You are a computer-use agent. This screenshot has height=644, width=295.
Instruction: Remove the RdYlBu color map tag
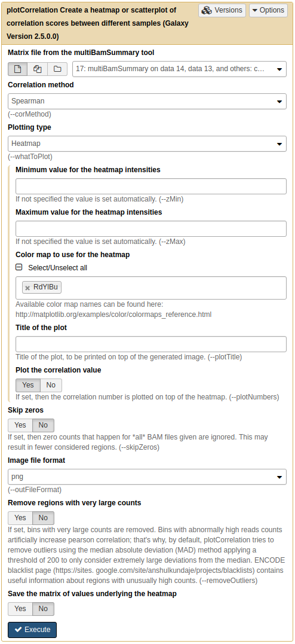[27, 288]
